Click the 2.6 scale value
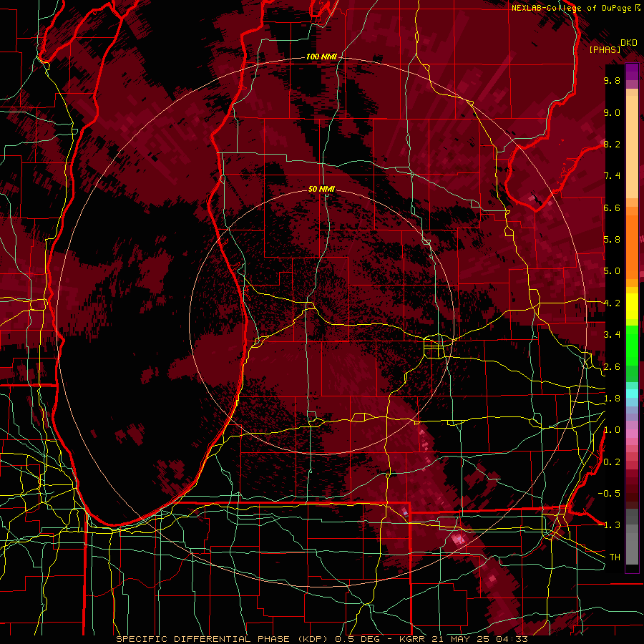This screenshot has height=644, width=644. [x=612, y=367]
